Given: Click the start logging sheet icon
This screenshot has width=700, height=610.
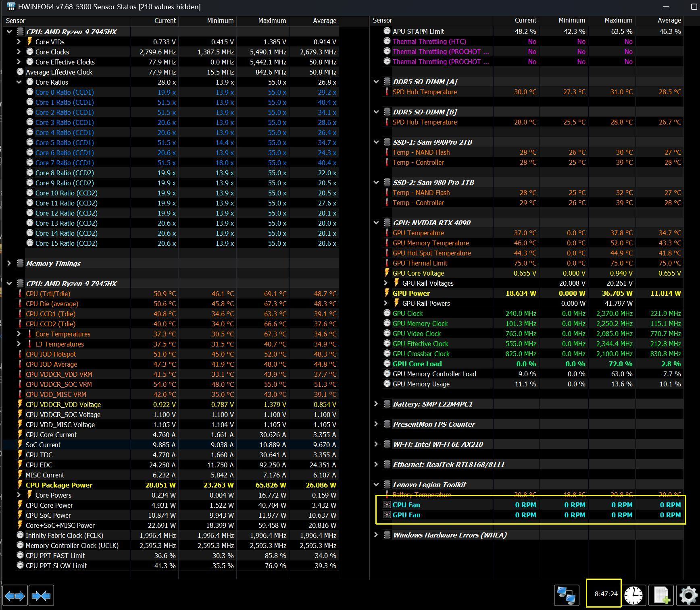Looking at the screenshot, I should pyautogui.click(x=662, y=595).
